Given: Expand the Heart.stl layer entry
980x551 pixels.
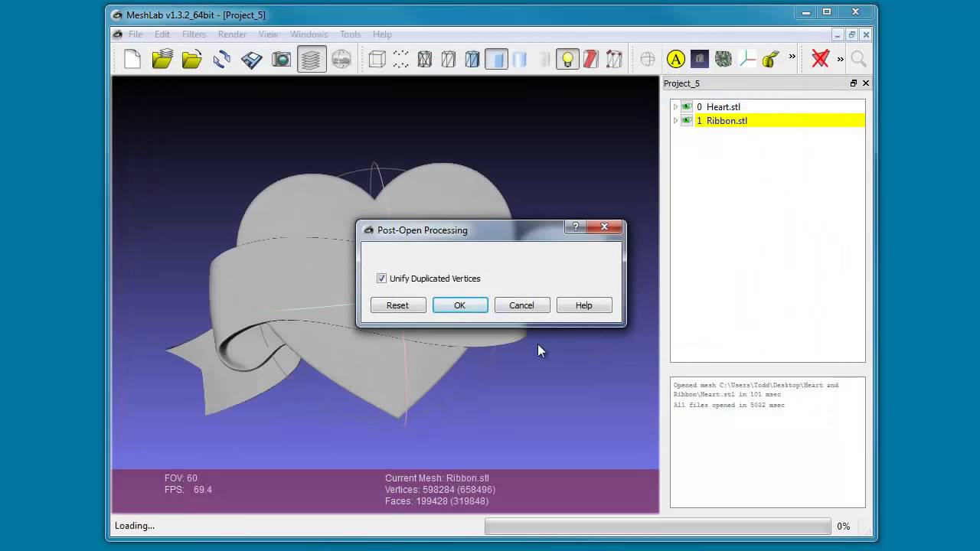Looking at the screenshot, I should (675, 107).
